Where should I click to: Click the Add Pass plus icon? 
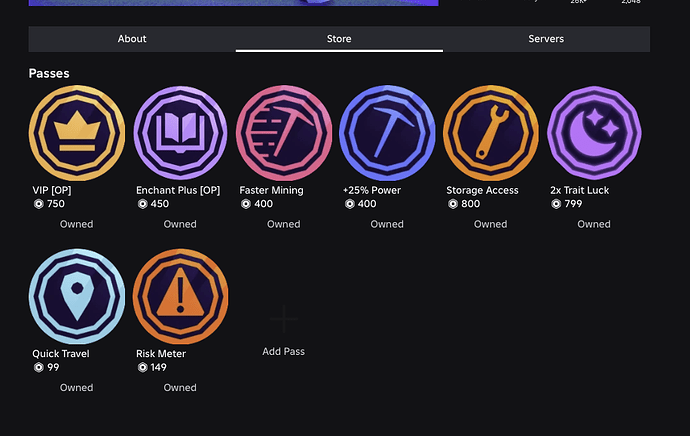(x=284, y=319)
